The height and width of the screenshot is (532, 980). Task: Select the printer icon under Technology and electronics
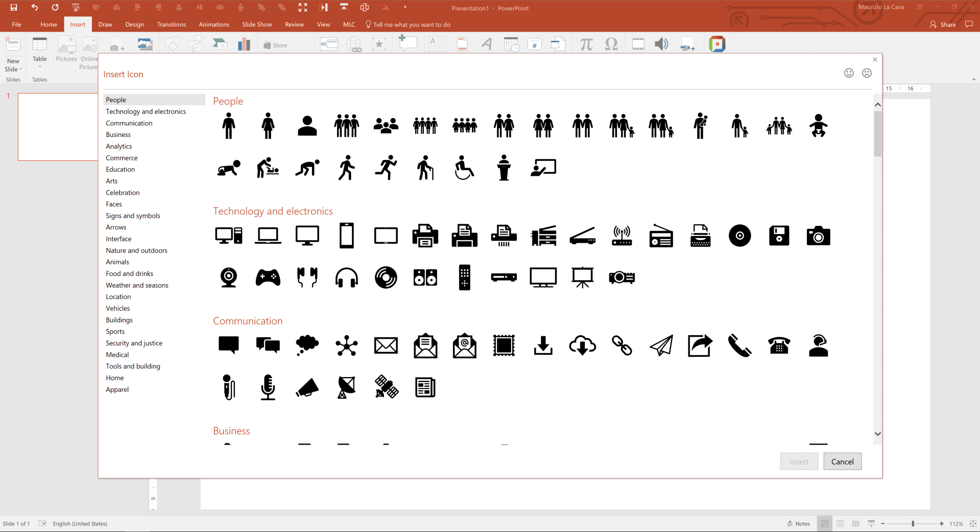[x=425, y=235]
